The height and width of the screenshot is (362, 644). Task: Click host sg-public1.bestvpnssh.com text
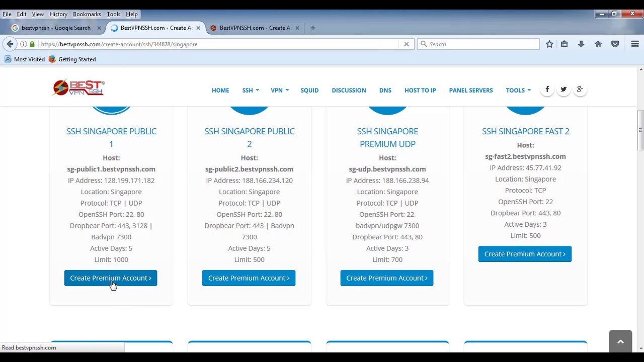click(x=111, y=169)
